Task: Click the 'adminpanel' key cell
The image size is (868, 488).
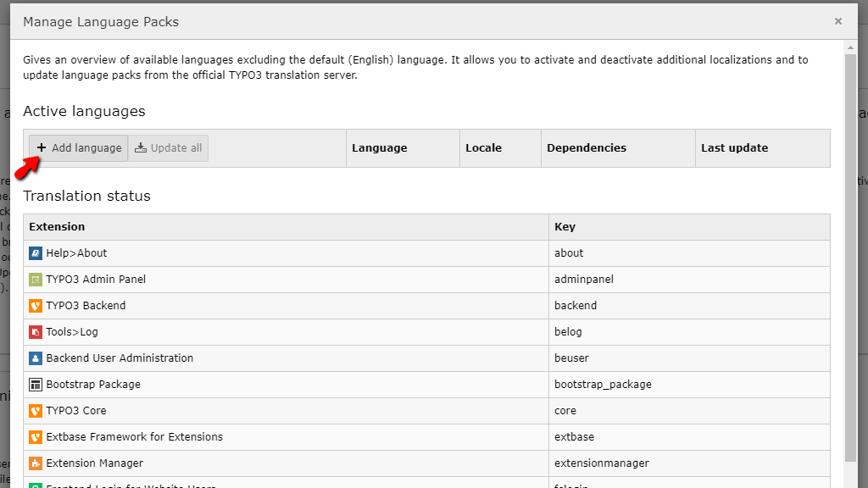Action: tap(689, 280)
